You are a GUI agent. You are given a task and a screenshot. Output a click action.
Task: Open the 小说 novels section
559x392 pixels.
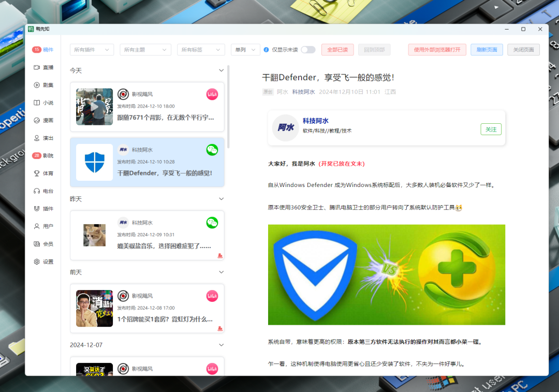coord(43,103)
